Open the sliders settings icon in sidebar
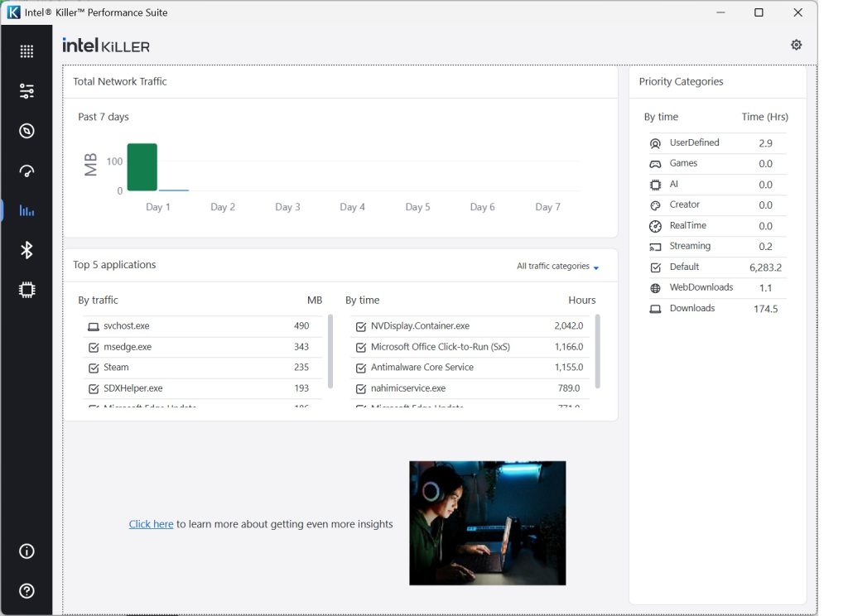Screen dimensions: 848x616 pos(26,91)
